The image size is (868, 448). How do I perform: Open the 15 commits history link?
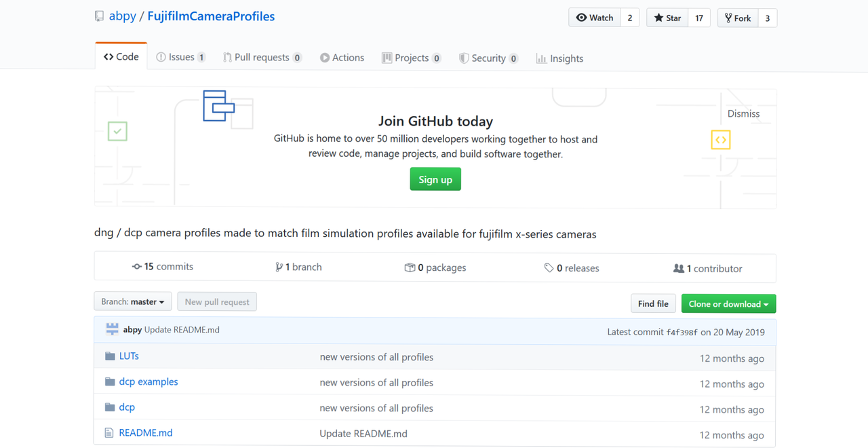point(163,267)
